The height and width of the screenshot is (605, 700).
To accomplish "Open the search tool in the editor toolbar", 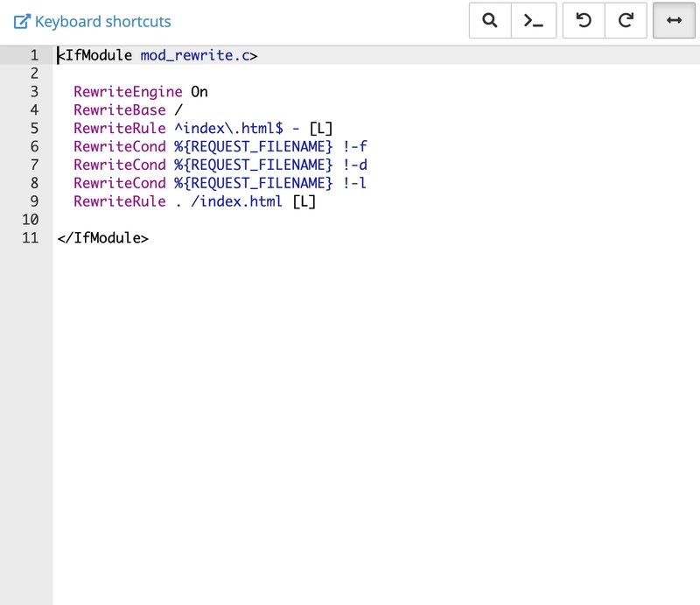I will click(490, 20).
